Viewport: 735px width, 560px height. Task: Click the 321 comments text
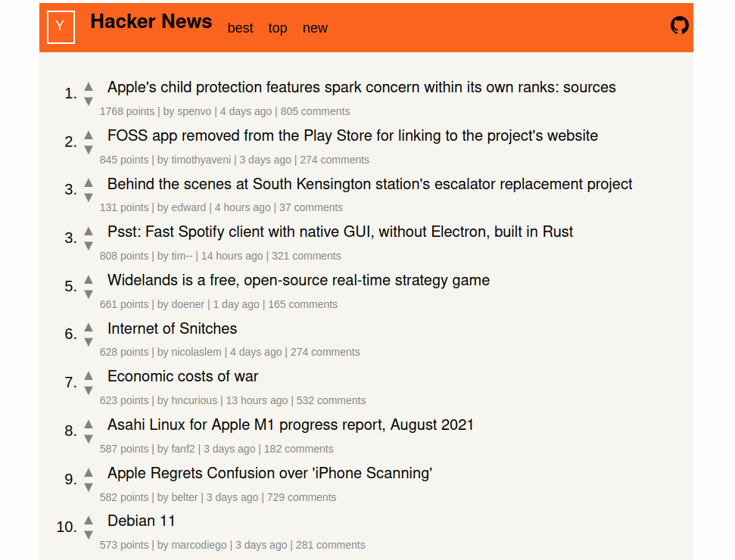click(306, 256)
